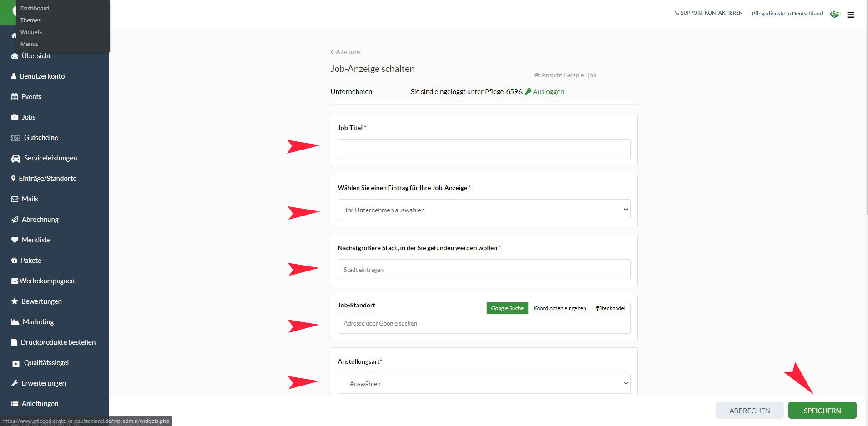Click the Werbekampagnen envelope icon

tap(15, 281)
